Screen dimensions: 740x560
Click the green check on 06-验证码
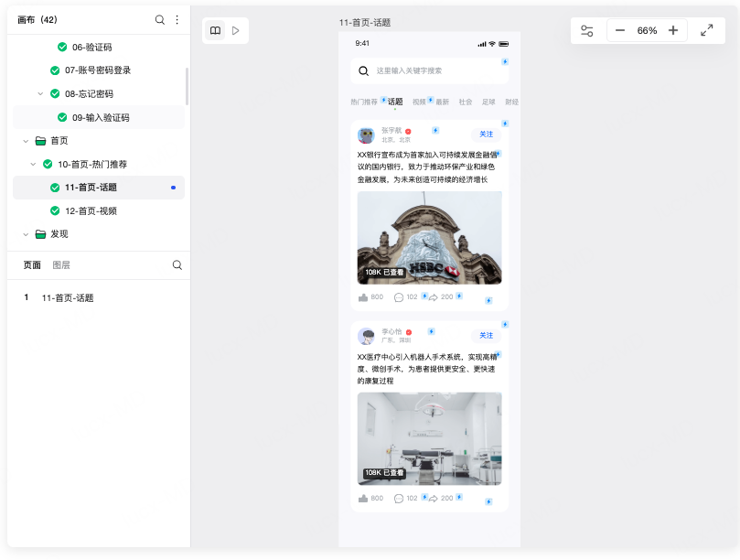click(62, 47)
